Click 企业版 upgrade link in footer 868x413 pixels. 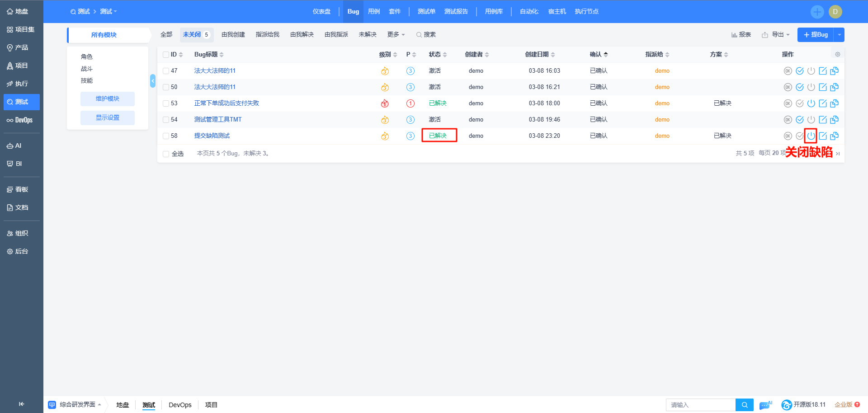(847, 405)
